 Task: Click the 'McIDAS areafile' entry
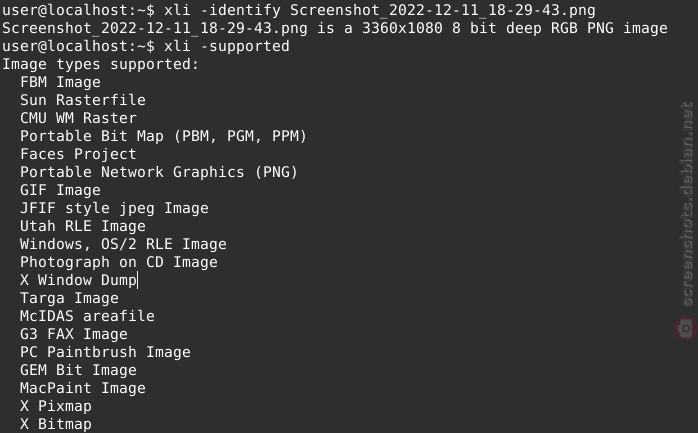[x=87, y=316]
